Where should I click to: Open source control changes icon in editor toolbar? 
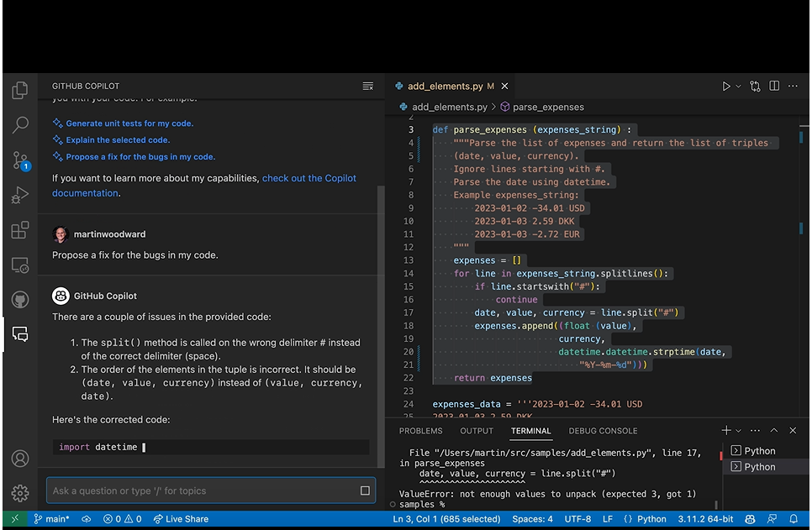(755, 87)
